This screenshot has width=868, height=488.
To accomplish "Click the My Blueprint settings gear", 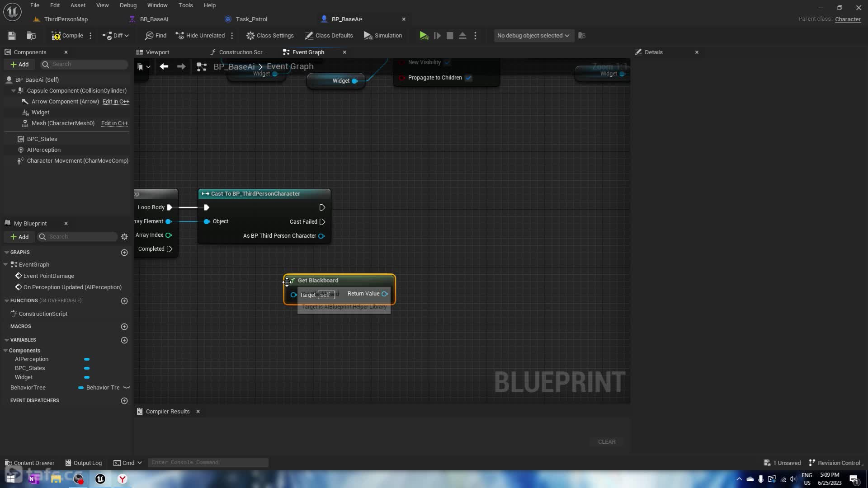I will 124,237.
